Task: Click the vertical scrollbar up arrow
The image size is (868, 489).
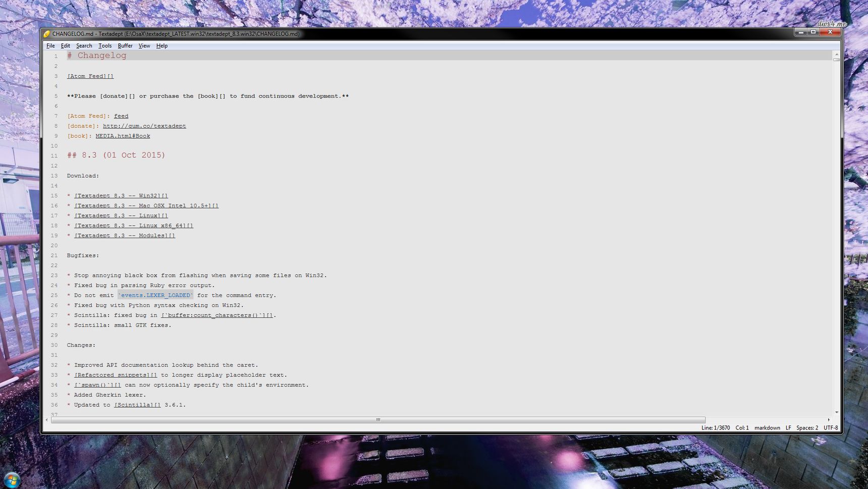Action: pos(836,54)
